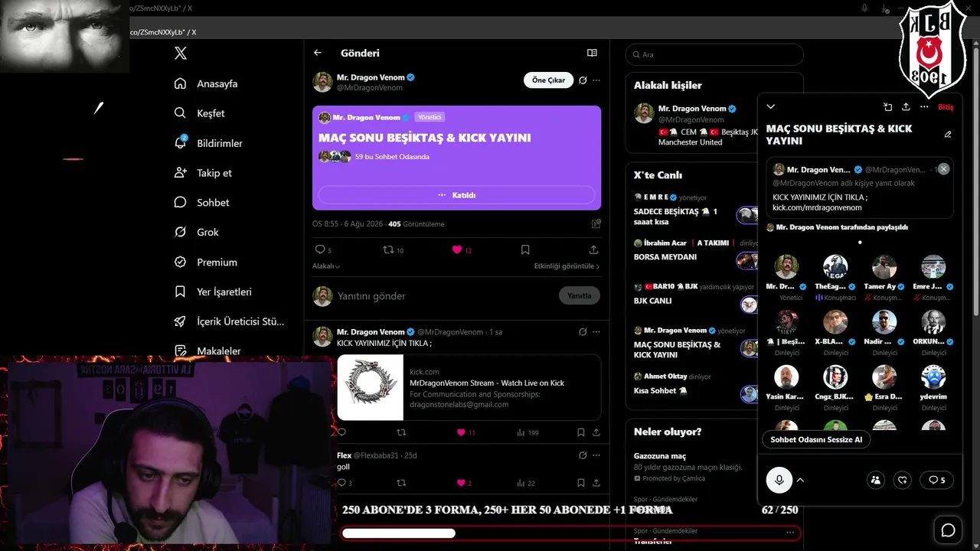
Task: End the space with Bitiş
Action: tap(946, 107)
